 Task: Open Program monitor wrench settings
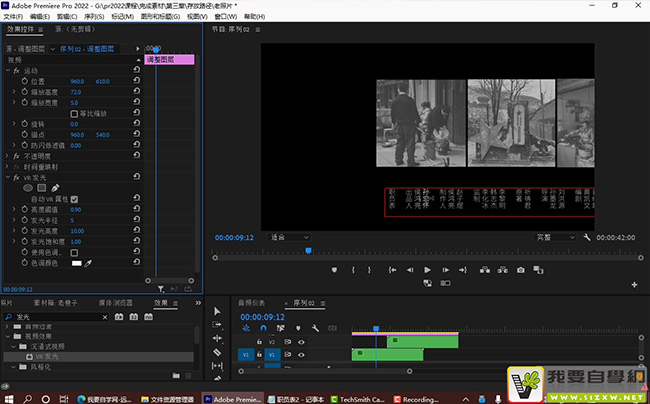[587, 237]
